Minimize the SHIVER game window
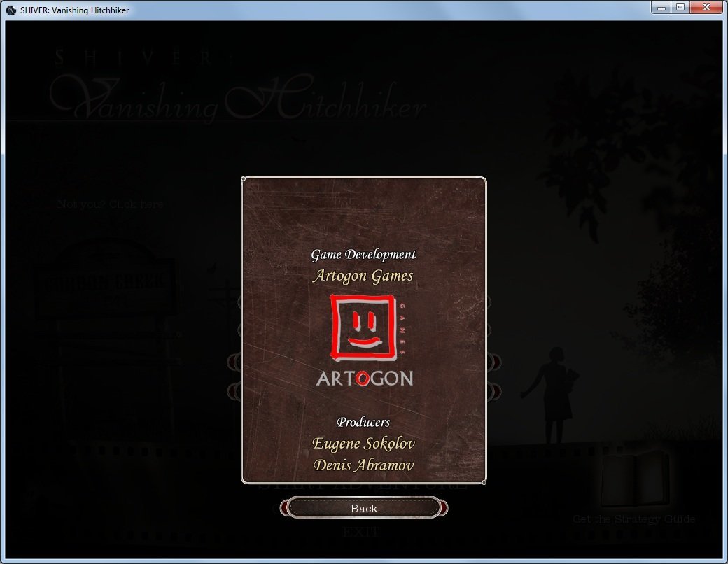 (x=661, y=7)
